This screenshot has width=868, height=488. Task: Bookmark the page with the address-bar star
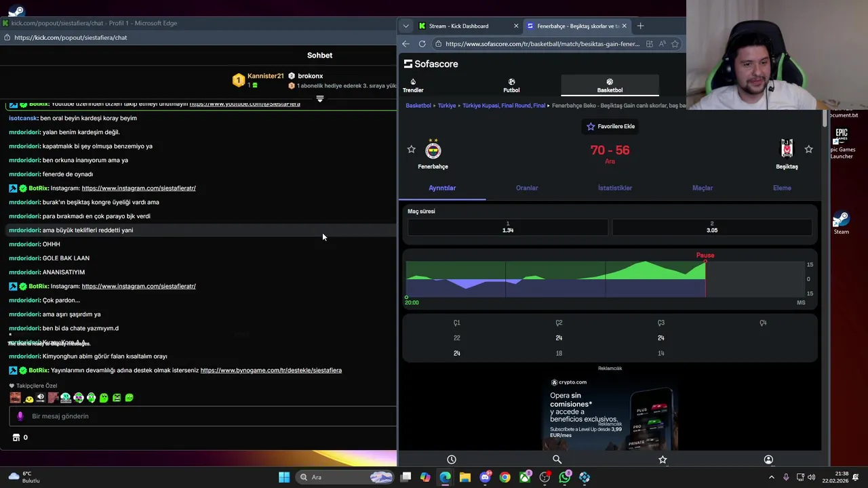coord(675,44)
